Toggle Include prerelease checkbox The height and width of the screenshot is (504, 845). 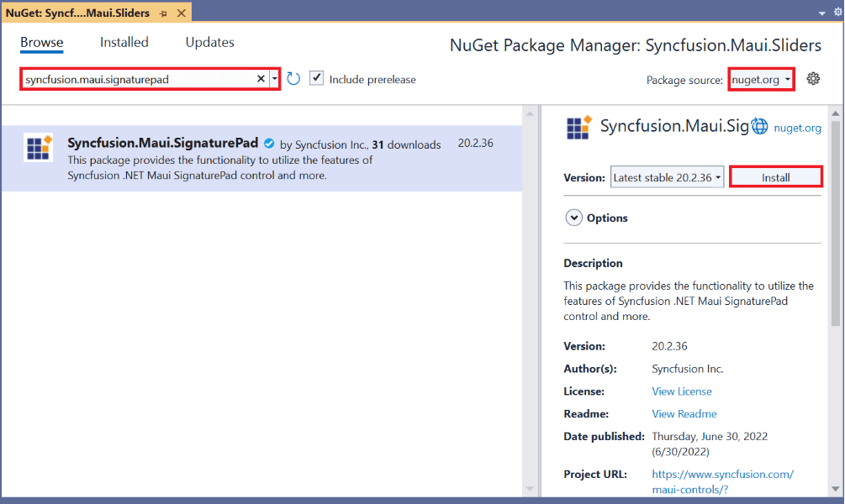coord(317,79)
